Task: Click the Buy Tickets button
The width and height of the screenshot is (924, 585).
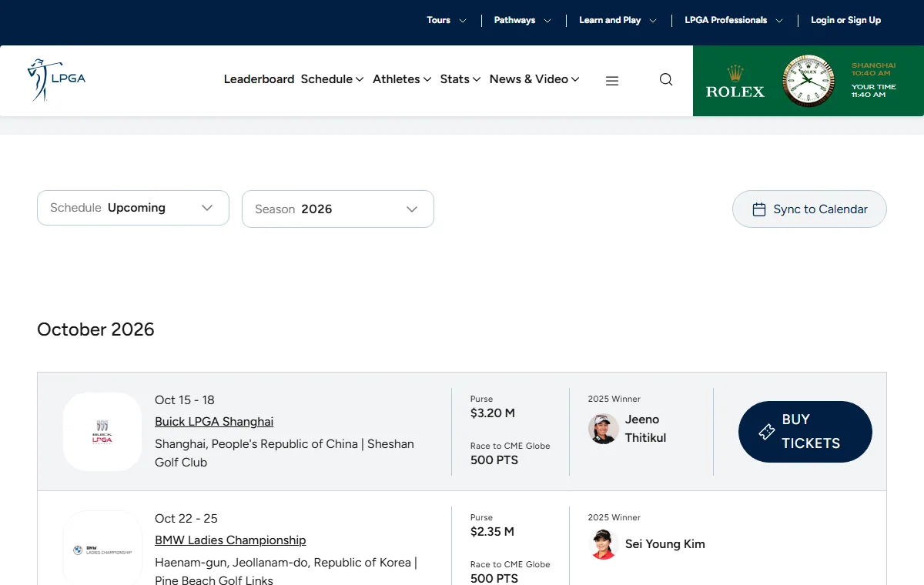Action: pyautogui.click(x=805, y=432)
